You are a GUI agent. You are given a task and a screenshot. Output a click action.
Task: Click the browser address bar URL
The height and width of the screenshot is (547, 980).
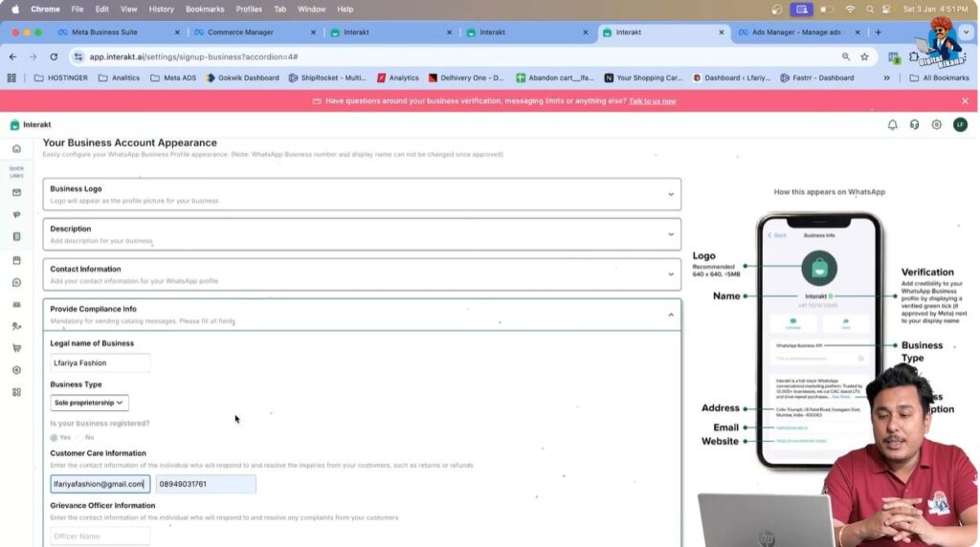(193, 56)
